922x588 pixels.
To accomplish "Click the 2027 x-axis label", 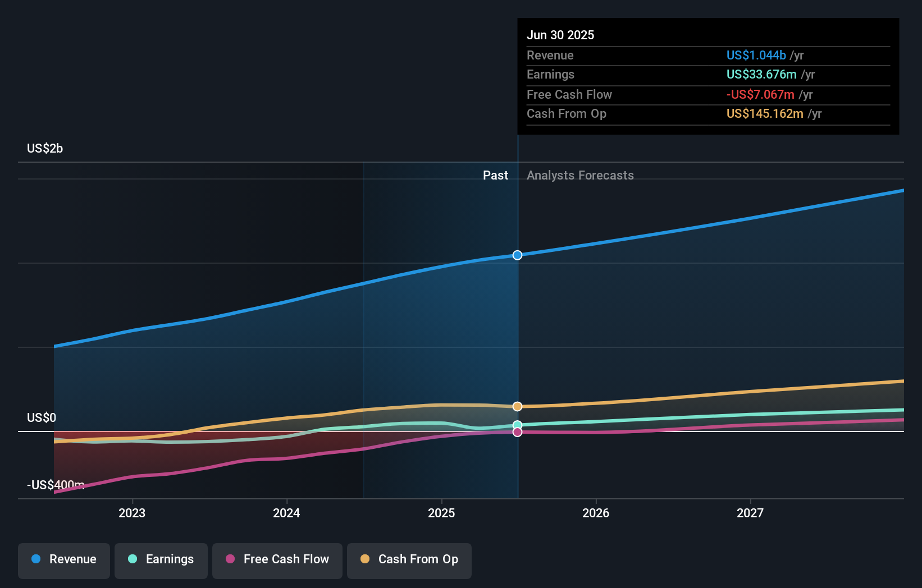I will click(750, 513).
